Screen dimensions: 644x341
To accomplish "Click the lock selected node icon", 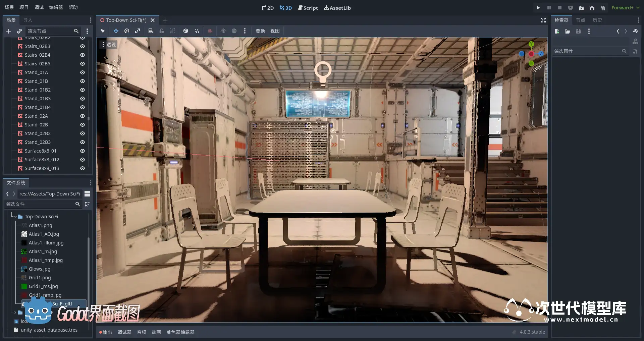I will pos(162,31).
